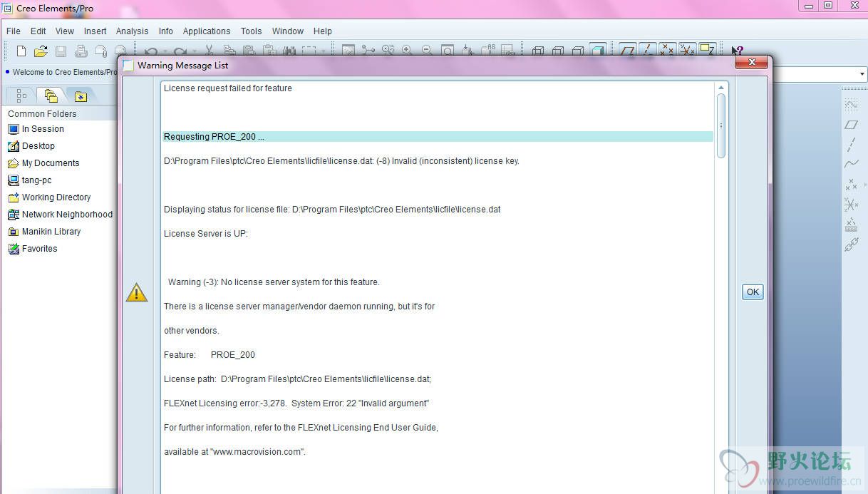Open the selection filter dropdown arrow

tap(862, 74)
